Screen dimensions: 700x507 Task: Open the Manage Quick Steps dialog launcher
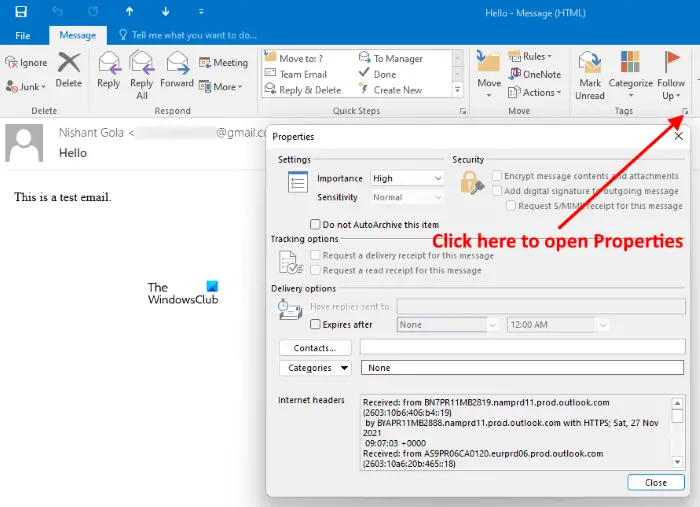[x=463, y=111]
